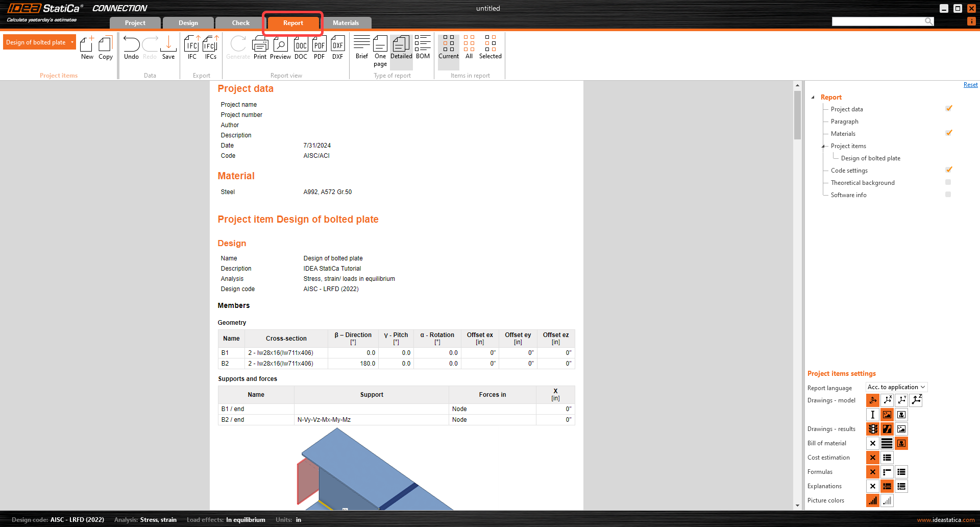Export report to DOC file
This screenshot has height=527, width=980.
pyautogui.click(x=301, y=48)
